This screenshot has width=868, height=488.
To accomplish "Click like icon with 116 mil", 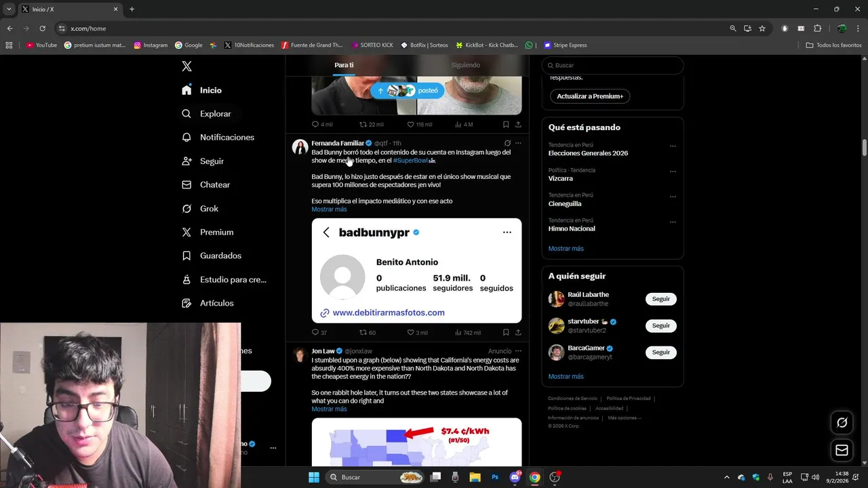I will point(410,125).
